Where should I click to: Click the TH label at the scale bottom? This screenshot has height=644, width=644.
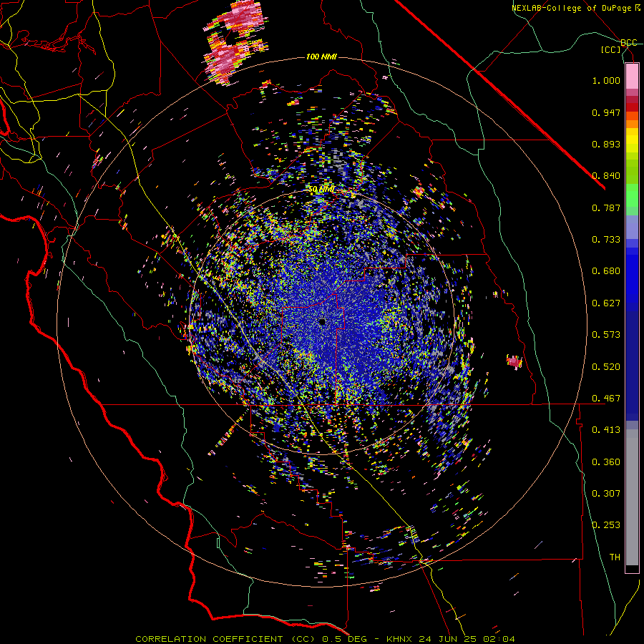coord(615,557)
